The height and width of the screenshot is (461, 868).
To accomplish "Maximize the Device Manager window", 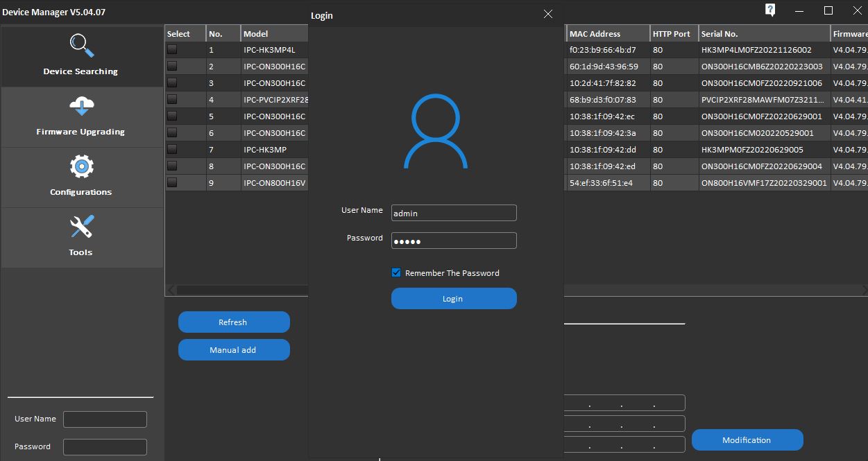I will click(828, 10).
